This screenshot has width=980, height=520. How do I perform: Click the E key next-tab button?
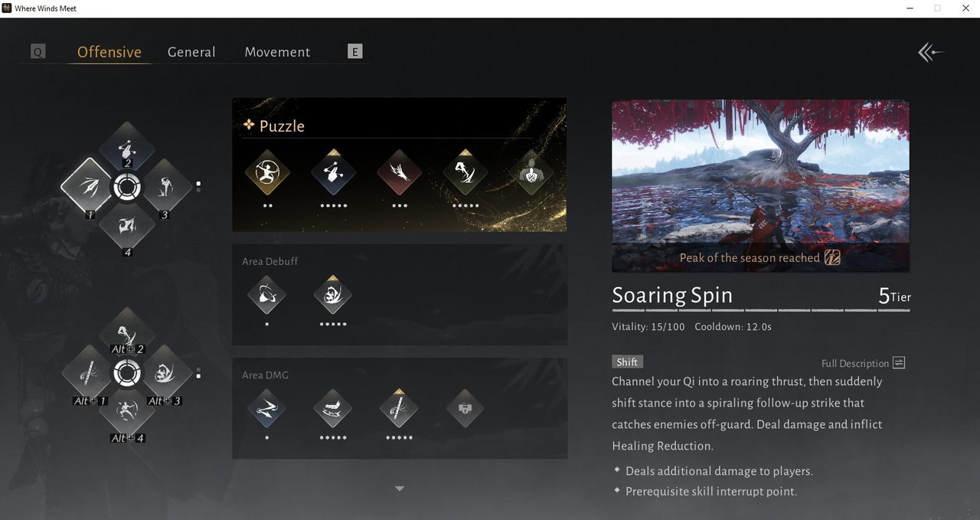[354, 51]
